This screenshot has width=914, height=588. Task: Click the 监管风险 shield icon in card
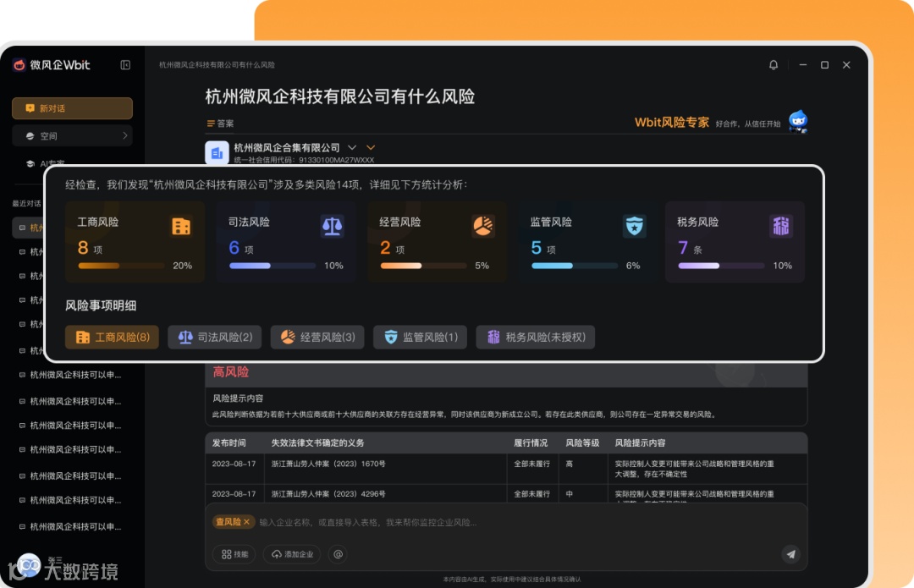tap(634, 226)
